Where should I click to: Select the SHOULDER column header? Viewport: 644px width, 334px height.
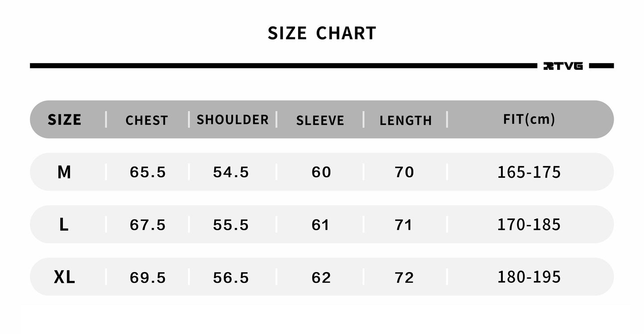pyautogui.click(x=233, y=120)
